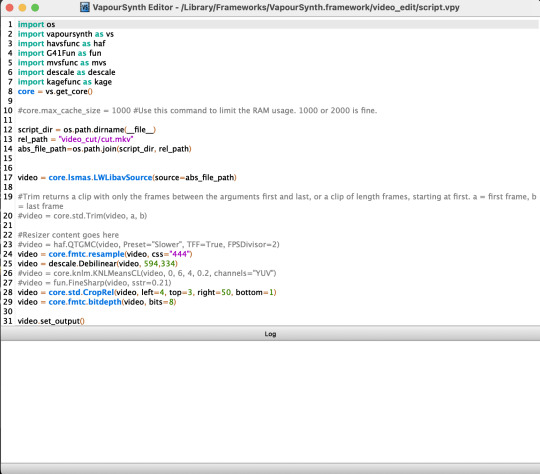Screen dimensions: 540x474
Task: Click 'core.std.CropRel' call
Action: [81, 292]
